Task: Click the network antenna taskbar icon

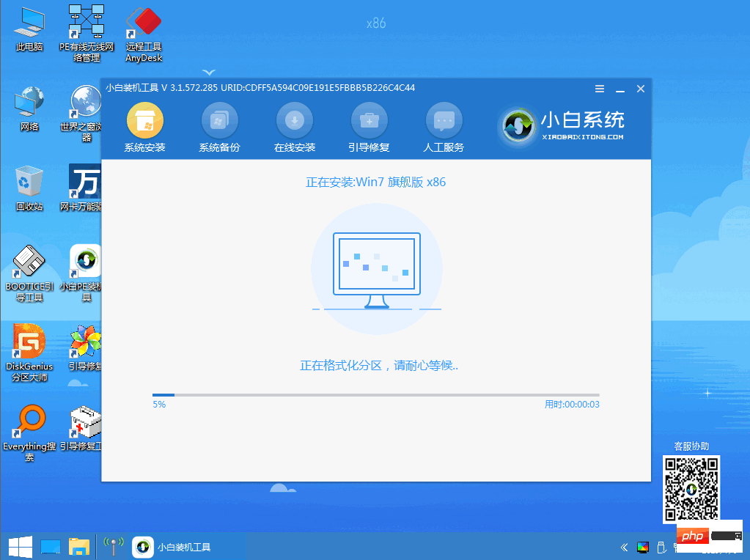Action: coord(114,547)
